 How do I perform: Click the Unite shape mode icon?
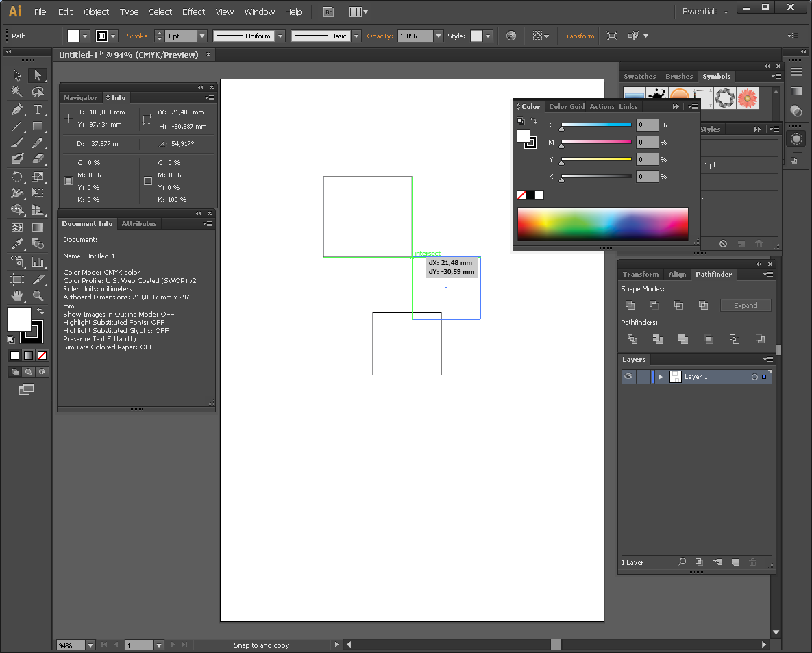[630, 305]
